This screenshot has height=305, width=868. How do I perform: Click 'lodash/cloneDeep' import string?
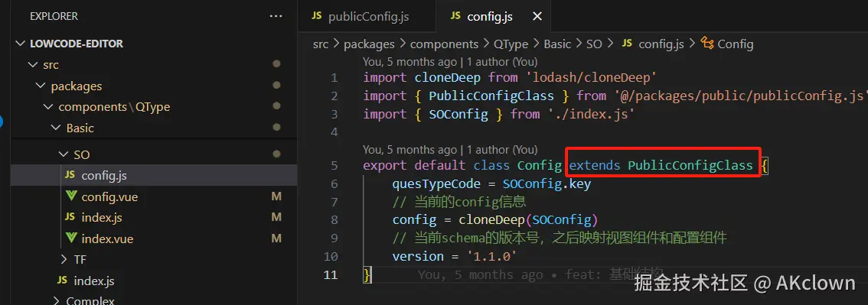pos(591,78)
